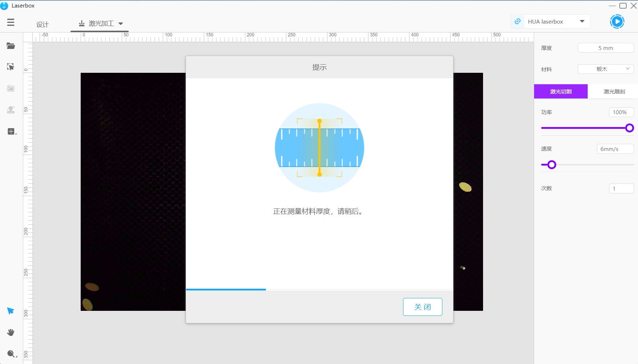Minimize the Laserbox window
638x364 pixels.
click(x=612, y=6)
